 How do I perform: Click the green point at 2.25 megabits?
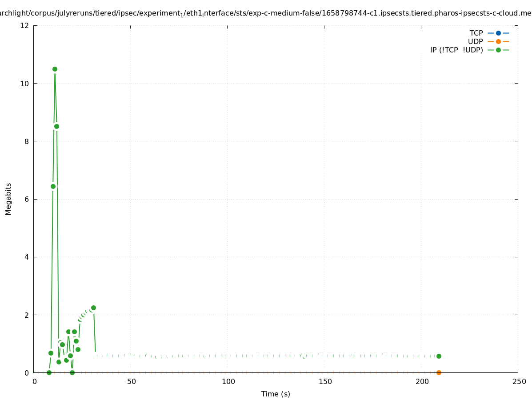coord(93,308)
